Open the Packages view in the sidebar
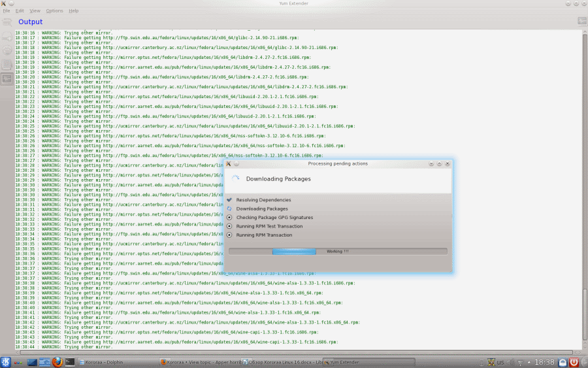This screenshot has width=588, height=368. (x=7, y=22)
